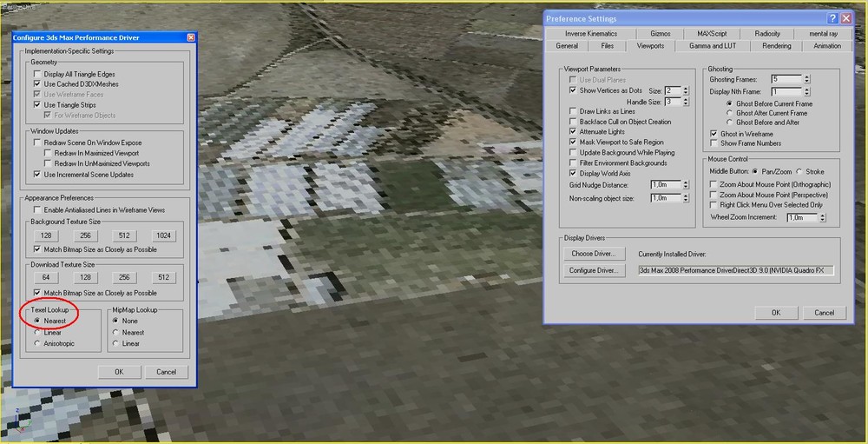This screenshot has height=444, width=868.
Task: Switch to Inverse Kinematics tab
Action: 590,34
